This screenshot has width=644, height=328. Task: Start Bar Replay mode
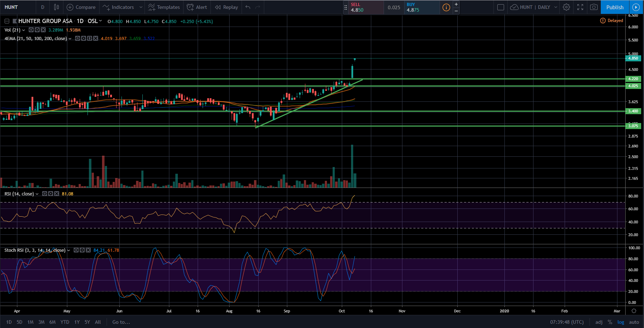click(x=226, y=7)
